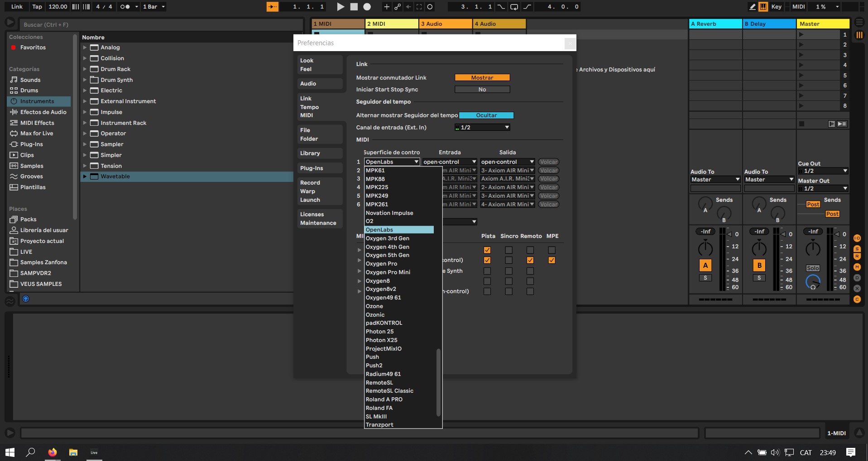The width and height of the screenshot is (868, 461).
Task: Select Oxygen Pro Mini in list
Action: point(388,272)
